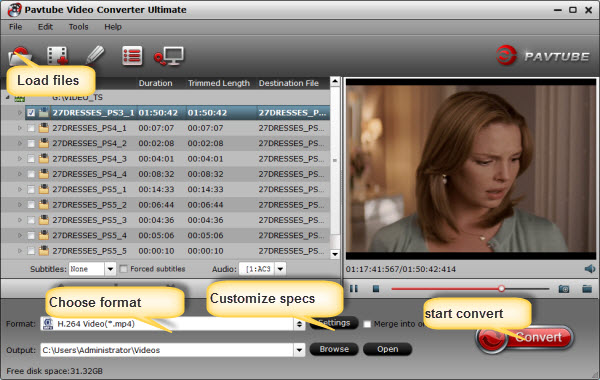Click the clapboard icon of 27DRESSES_PS5_5
Viewport: 600px width, 380px height.
click(44, 251)
